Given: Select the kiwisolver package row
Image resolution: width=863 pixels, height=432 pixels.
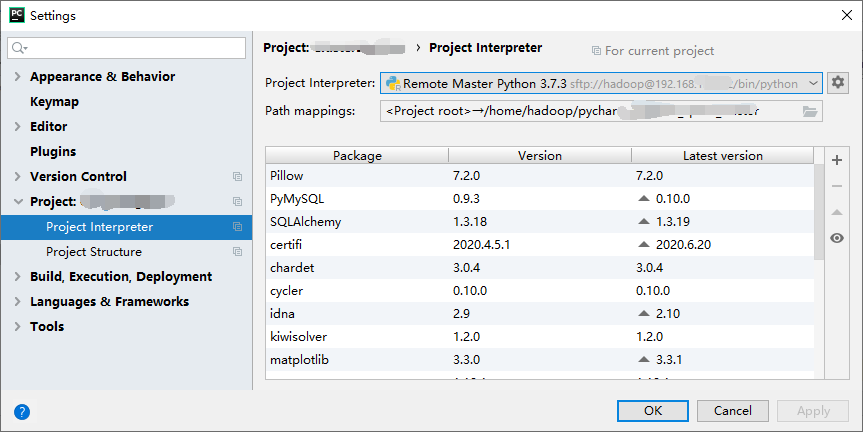Looking at the screenshot, I should coord(540,336).
